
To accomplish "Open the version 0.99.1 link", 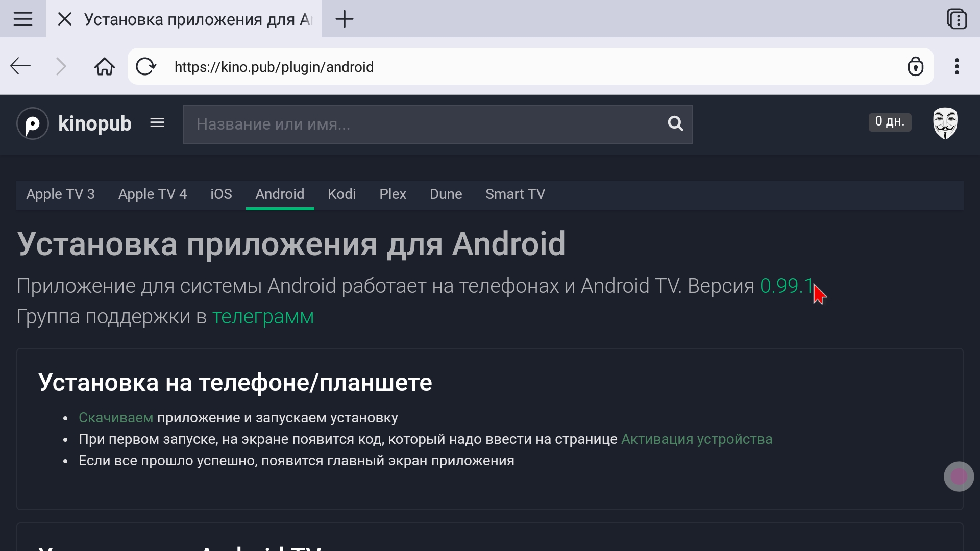I will pyautogui.click(x=787, y=286).
